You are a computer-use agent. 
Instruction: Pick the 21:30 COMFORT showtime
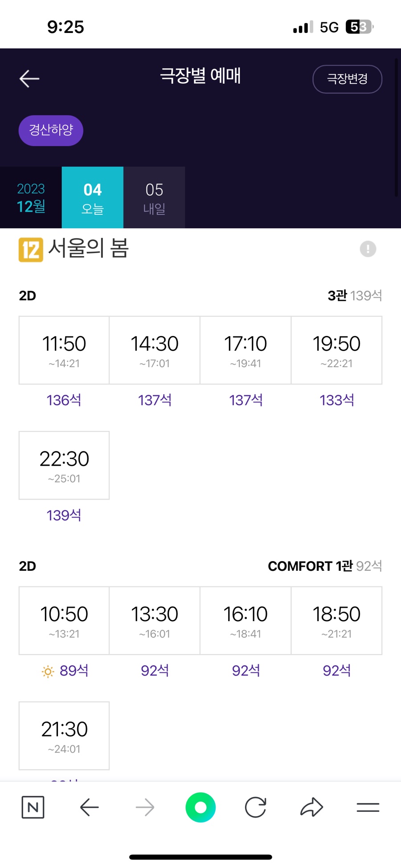point(64,736)
